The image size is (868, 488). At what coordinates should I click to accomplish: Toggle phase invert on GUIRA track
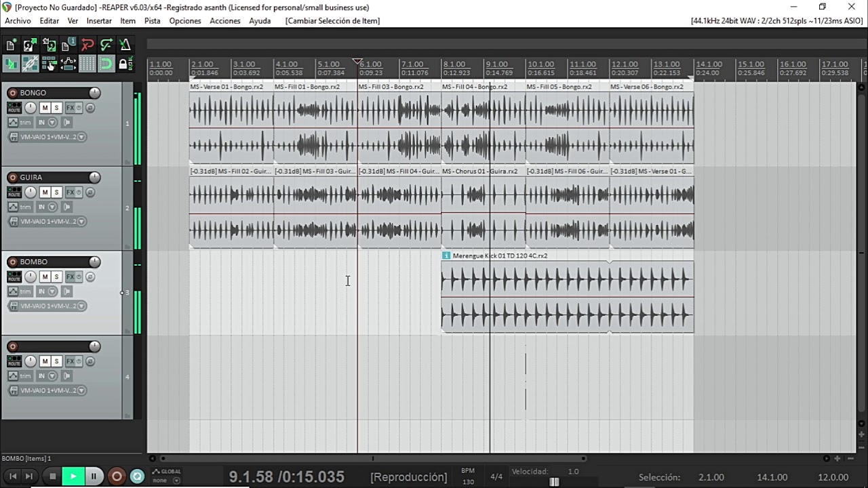pyautogui.click(x=90, y=192)
